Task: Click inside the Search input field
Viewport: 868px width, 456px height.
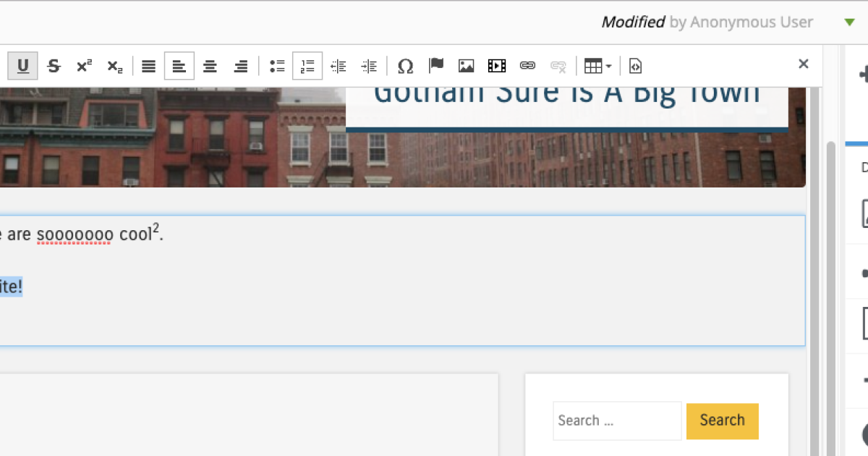Action: click(x=616, y=421)
